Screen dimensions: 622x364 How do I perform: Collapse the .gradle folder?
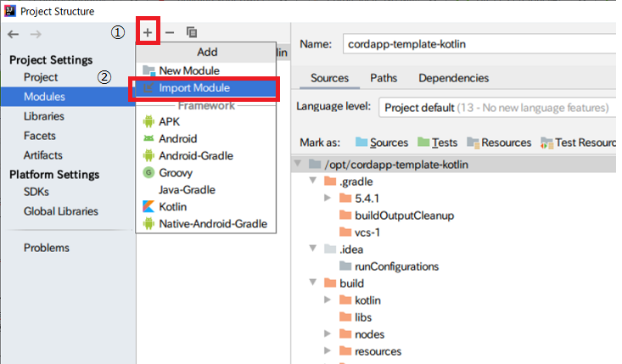pyautogui.click(x=313, y=181)
